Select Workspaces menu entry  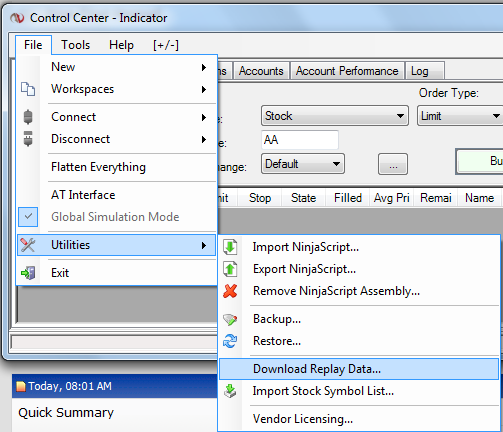click(x=117, y=89)
